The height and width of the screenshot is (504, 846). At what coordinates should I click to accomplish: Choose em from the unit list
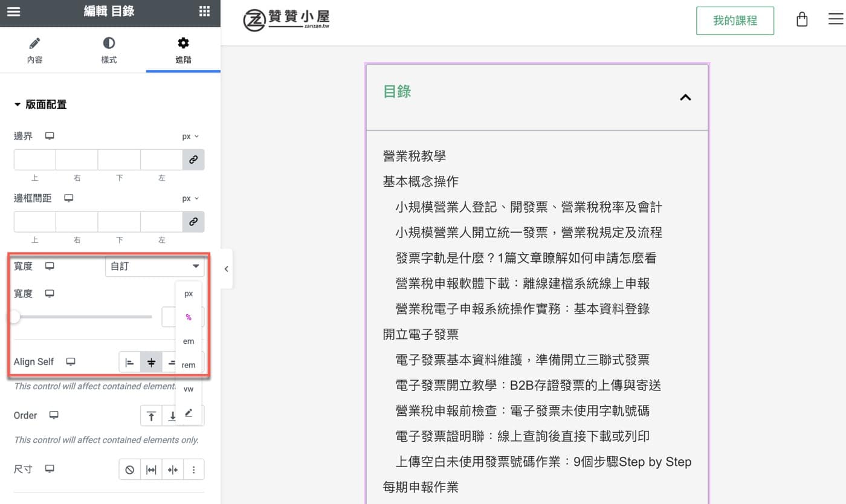(x=189, y=341)
